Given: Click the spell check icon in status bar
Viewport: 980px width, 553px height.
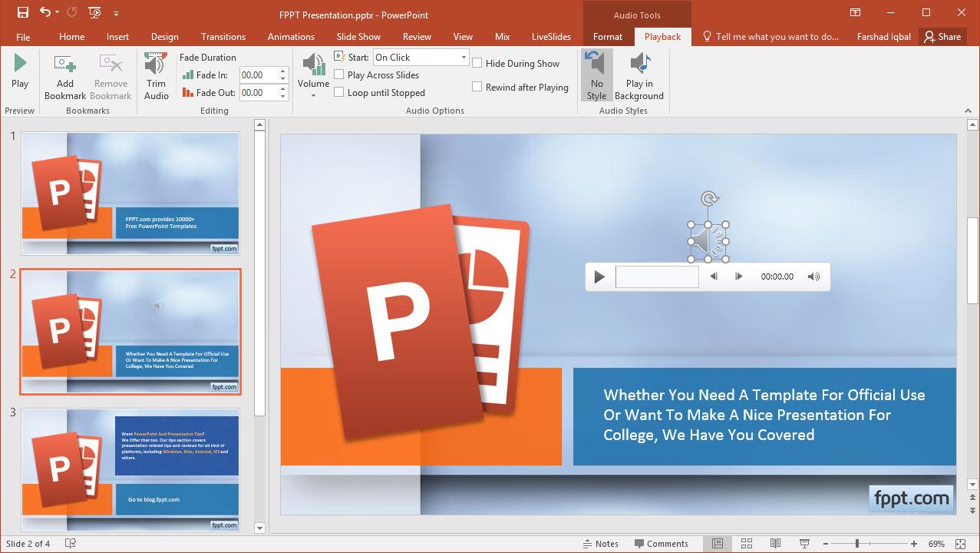Looking at the screenshot, I should 71,544.
